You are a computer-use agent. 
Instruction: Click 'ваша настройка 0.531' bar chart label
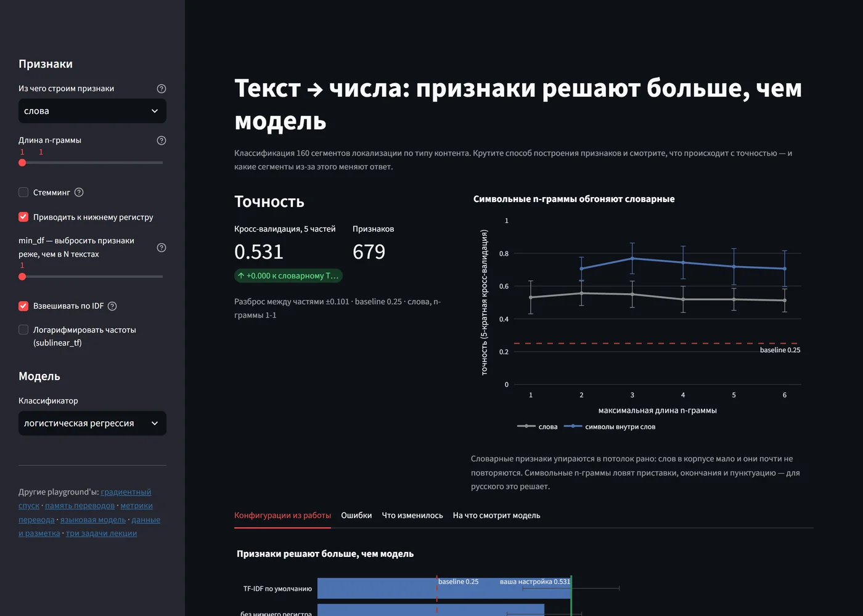pos(535,582)
